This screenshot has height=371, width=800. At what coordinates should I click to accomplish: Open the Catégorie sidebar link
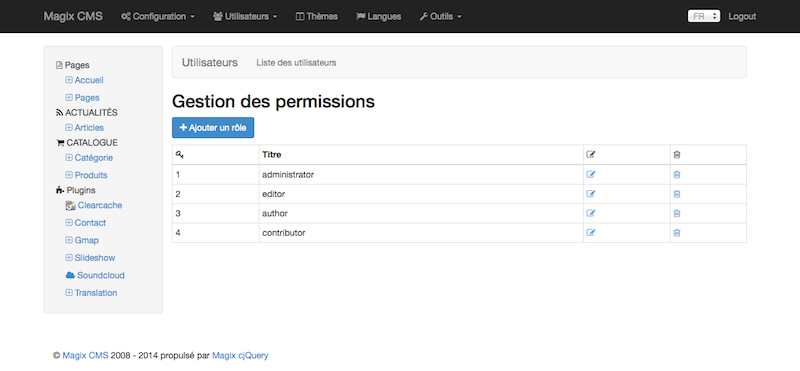(94, 158)
